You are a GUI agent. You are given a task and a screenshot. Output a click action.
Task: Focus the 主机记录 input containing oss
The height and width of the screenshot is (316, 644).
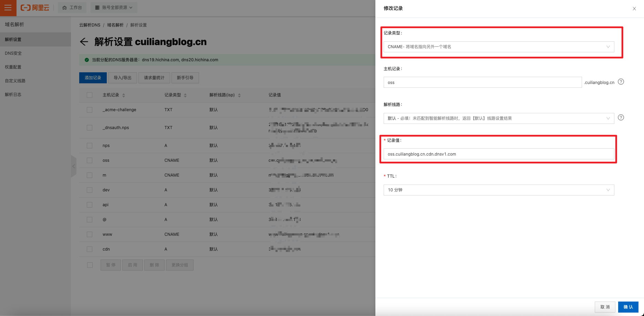483,83
